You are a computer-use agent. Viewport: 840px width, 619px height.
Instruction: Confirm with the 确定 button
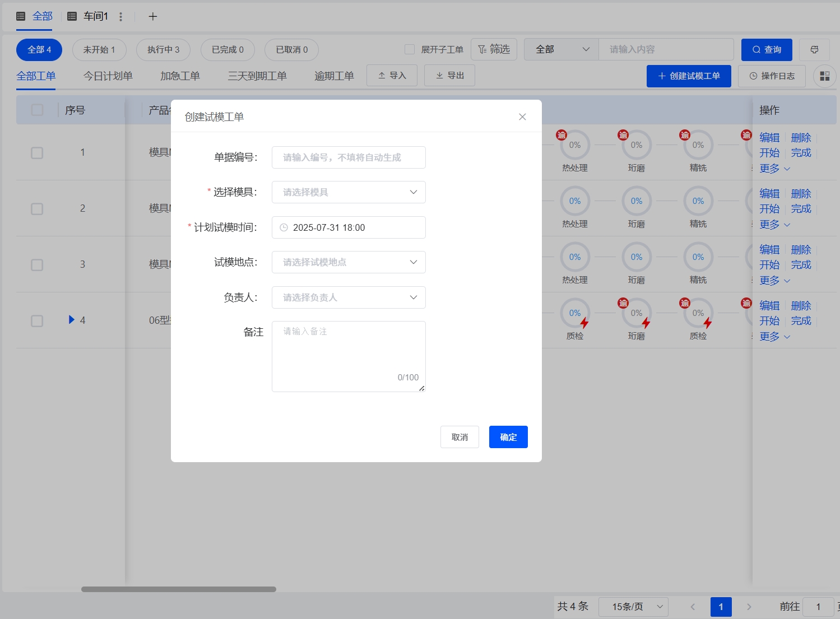508,437
